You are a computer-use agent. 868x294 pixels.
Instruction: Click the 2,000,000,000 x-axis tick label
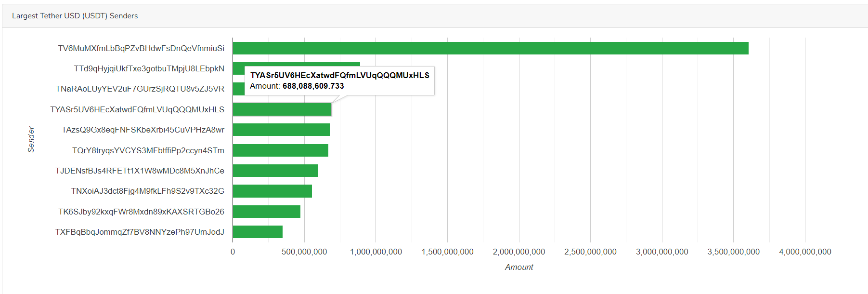click(518, 252)
